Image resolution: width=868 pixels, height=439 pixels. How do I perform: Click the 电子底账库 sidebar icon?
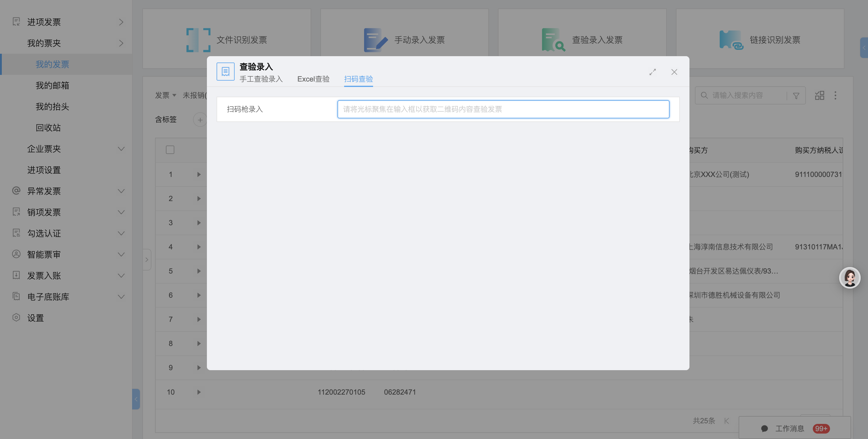tap(16, 296)
